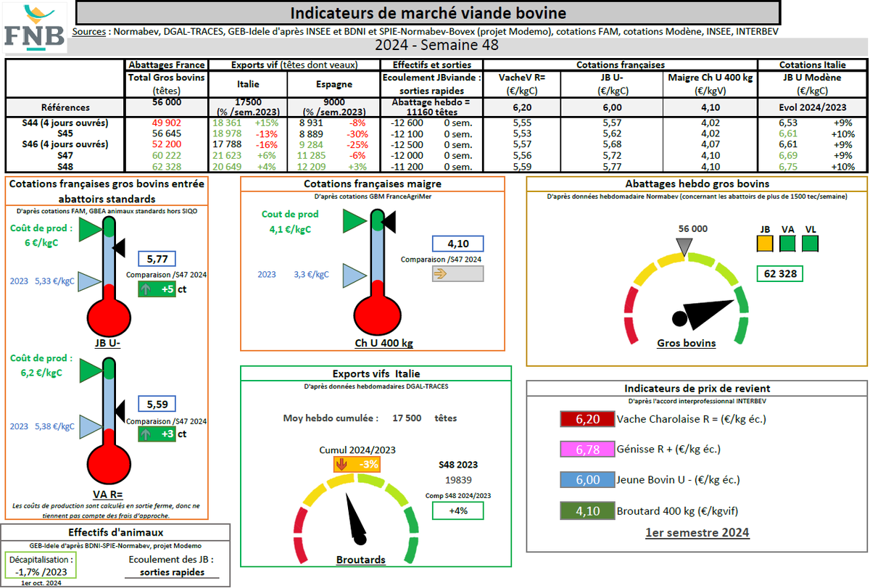
Task: Click the 19839 S48 2023 value
Action: click(457, 480)
